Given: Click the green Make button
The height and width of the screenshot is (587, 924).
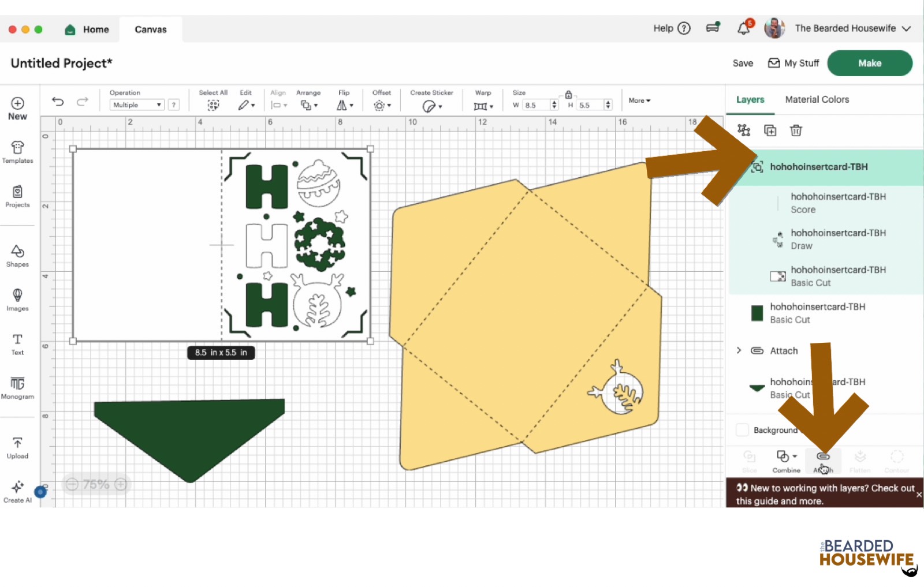Looking at the screenshot, I should tap(869, 63).
